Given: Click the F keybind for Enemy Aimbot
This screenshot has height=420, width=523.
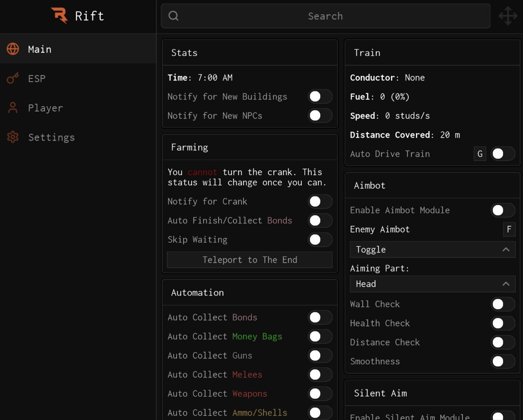Looking at the screenshot, I should (509, 230).
